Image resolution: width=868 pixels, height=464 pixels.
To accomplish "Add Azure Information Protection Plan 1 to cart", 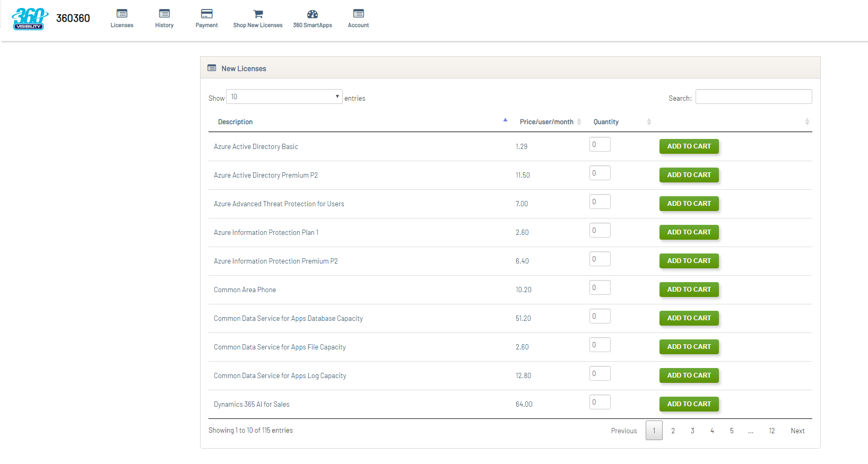I will [x=689, y=232].
